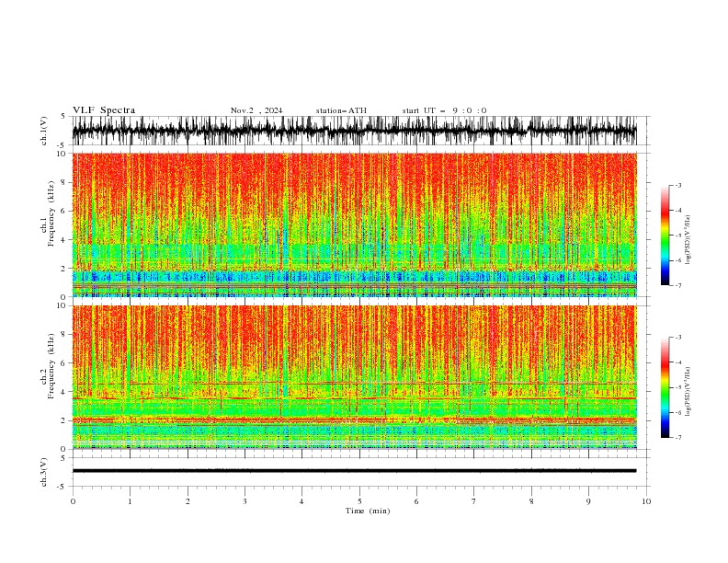Click the time axis tick label '0'
This screenshot has width=728, height=563.
pyautogui.click(x=73, y=501)
